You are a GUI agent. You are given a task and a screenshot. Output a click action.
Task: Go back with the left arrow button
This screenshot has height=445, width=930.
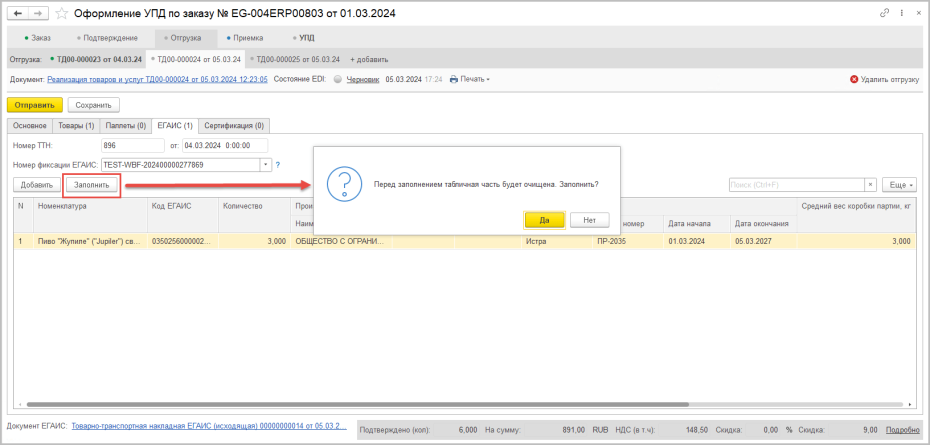pos(17,13)
